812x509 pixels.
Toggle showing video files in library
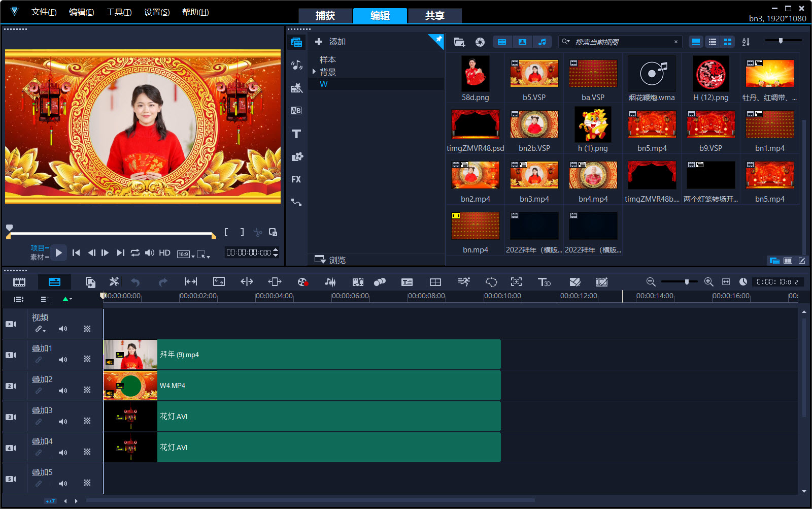click(x=502, y=42)
